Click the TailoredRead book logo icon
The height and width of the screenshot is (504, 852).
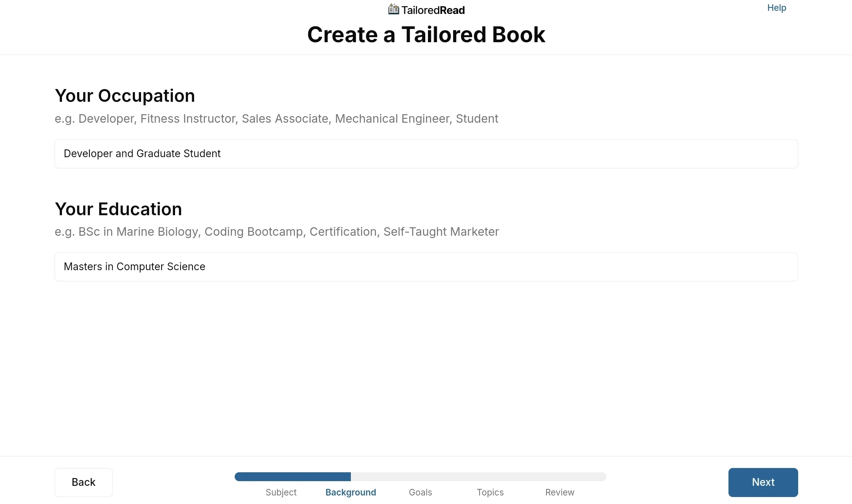(x=393, y=9)
